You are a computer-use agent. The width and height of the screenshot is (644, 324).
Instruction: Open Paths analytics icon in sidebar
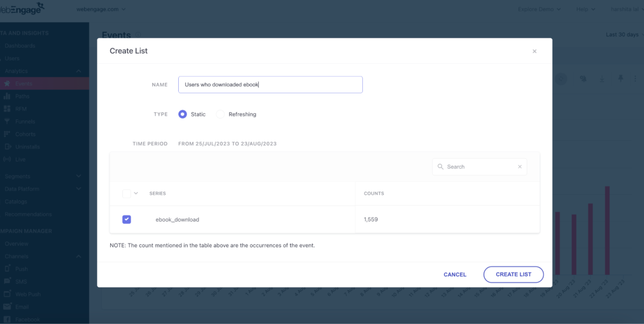click(x=7, y=97)
